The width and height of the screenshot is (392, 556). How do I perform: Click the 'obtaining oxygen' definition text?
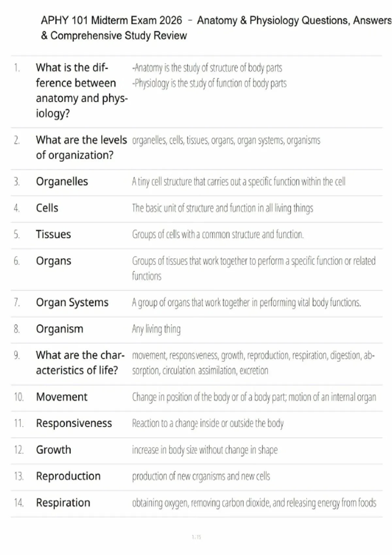tap(254, 503)
